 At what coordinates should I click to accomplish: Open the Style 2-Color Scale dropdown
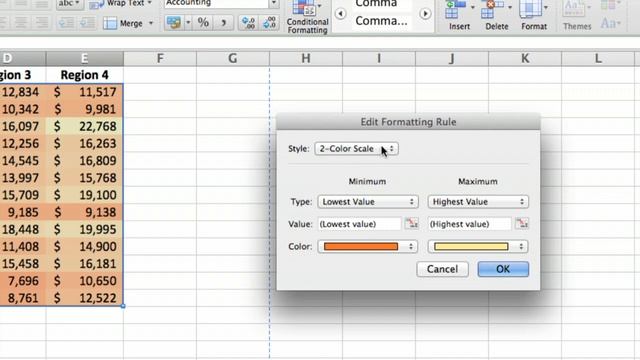(356, 149)
